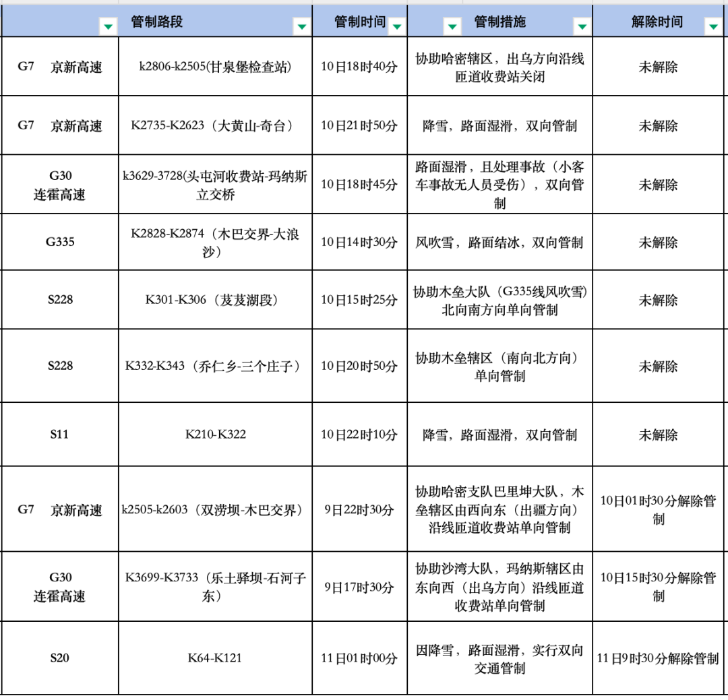Select the G335 route cell
Screen dimensions: 728x700
click(x=59, y=241)
